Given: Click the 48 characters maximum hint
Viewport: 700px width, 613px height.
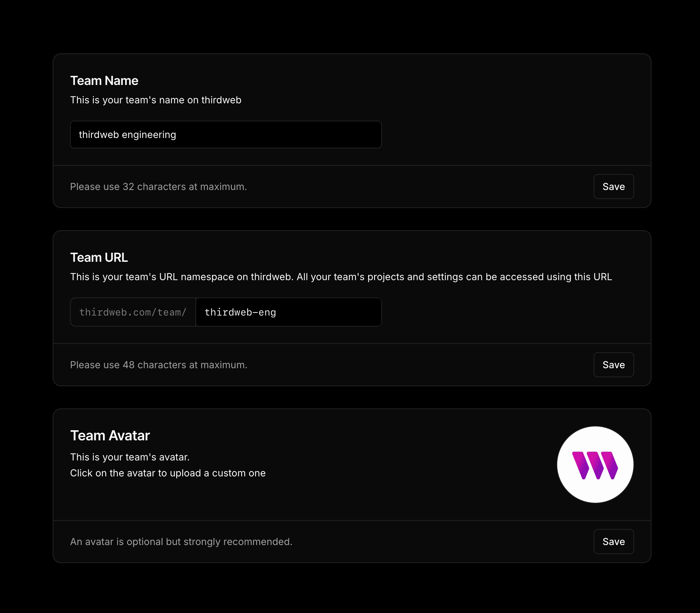Looking at the screenshot, I should pos(159,365).
